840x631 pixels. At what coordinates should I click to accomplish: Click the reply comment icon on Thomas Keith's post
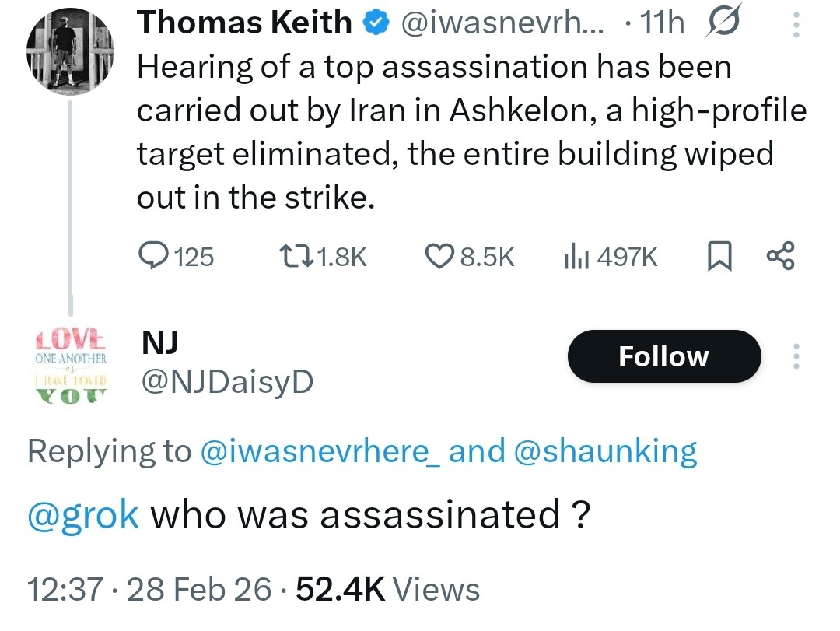(x=152, y=256)
